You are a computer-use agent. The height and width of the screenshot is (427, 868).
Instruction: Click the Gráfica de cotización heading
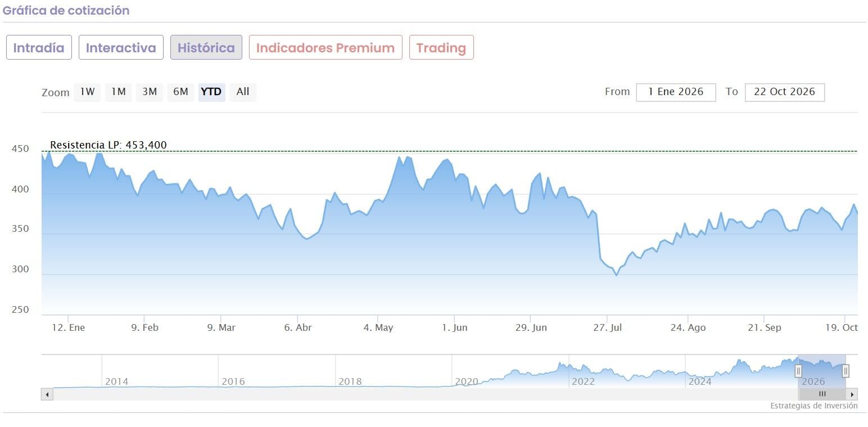(66, 10)
